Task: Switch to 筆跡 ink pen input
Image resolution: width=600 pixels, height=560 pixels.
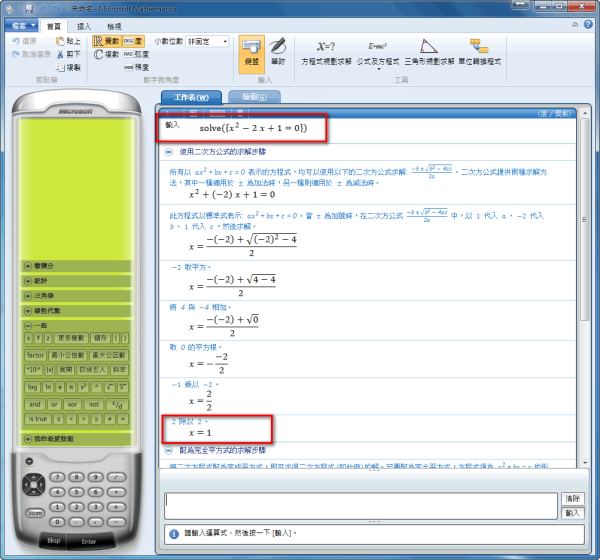Action: (x=278, y=52)
